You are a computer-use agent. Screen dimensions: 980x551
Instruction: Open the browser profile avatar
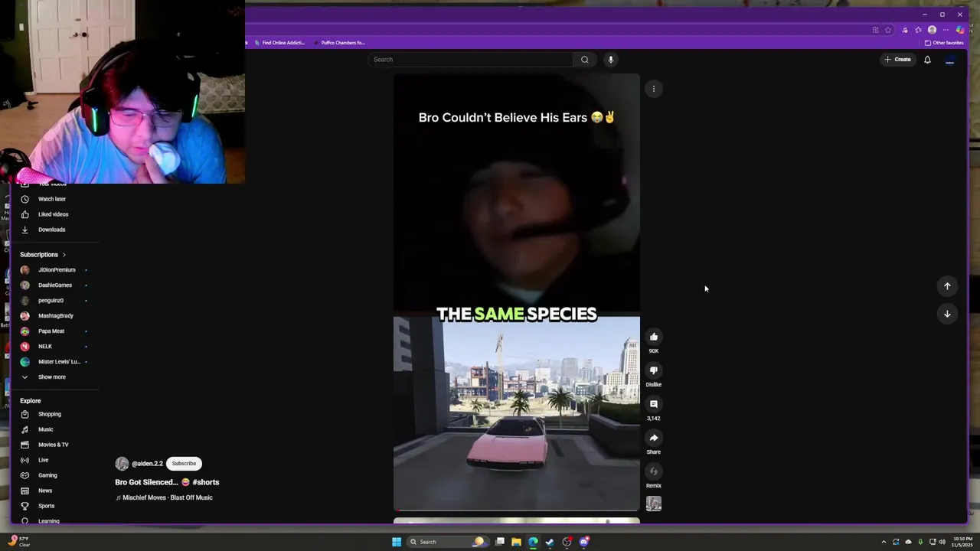[932, 30]
